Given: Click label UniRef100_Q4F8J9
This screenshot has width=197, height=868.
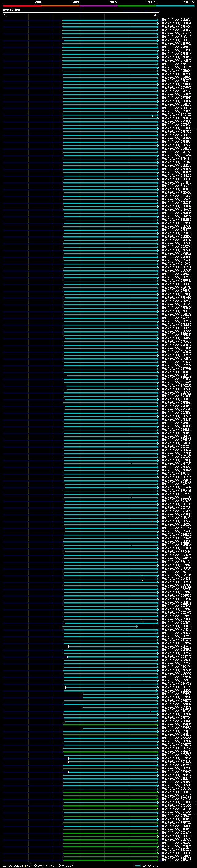Looking at the screenshot, I should (176, 372).
